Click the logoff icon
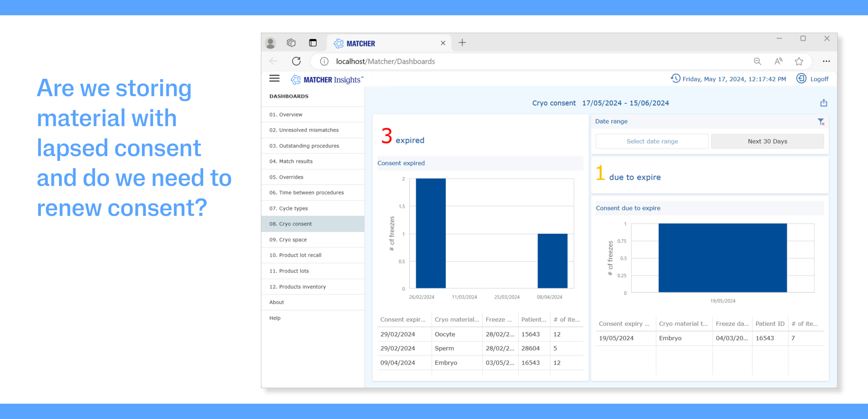The height and width of the screenshot is (419, 868). [801, 78]
